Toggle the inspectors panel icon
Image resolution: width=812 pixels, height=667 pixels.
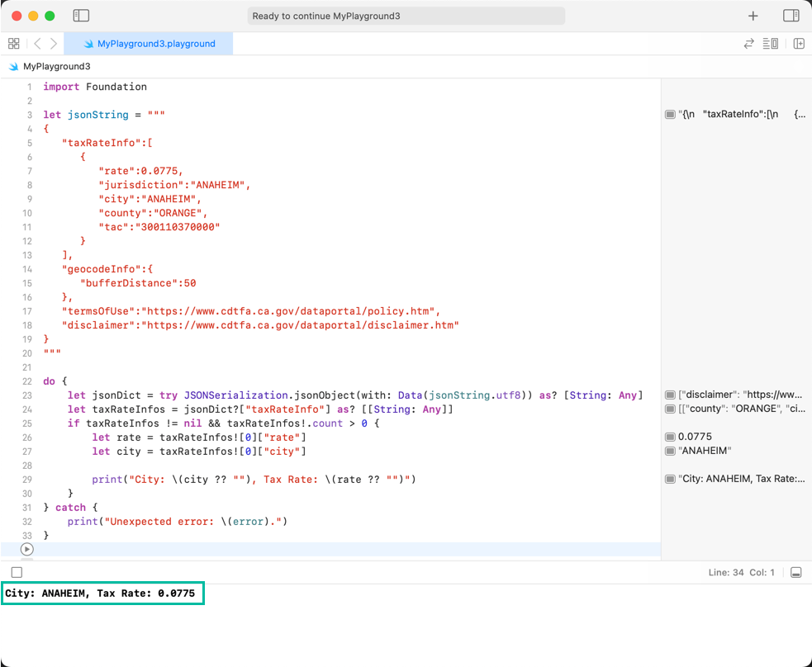791,16
